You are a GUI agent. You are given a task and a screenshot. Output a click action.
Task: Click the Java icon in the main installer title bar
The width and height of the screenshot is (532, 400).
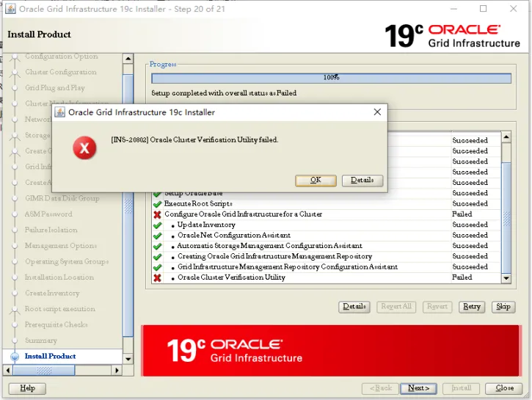tap(10, 9)
